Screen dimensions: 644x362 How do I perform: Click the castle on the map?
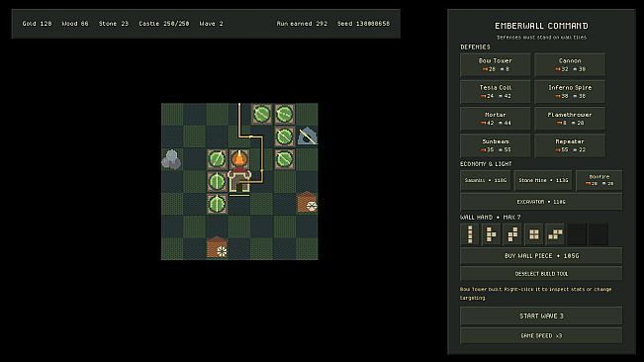(x=239, y=181)
